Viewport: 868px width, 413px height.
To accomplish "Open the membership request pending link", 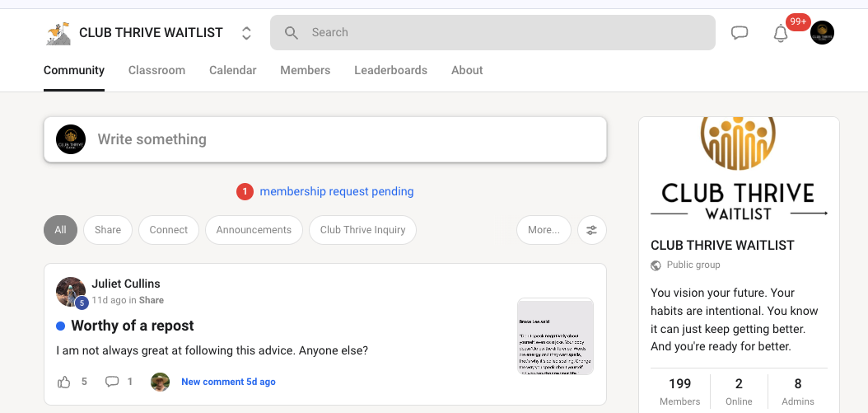I will (x=336, y=191).
